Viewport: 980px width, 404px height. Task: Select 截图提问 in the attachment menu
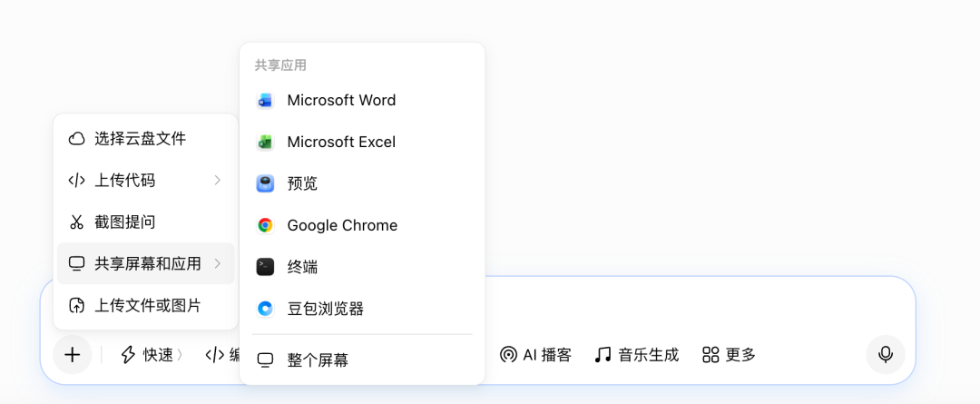tap(145, 222)
